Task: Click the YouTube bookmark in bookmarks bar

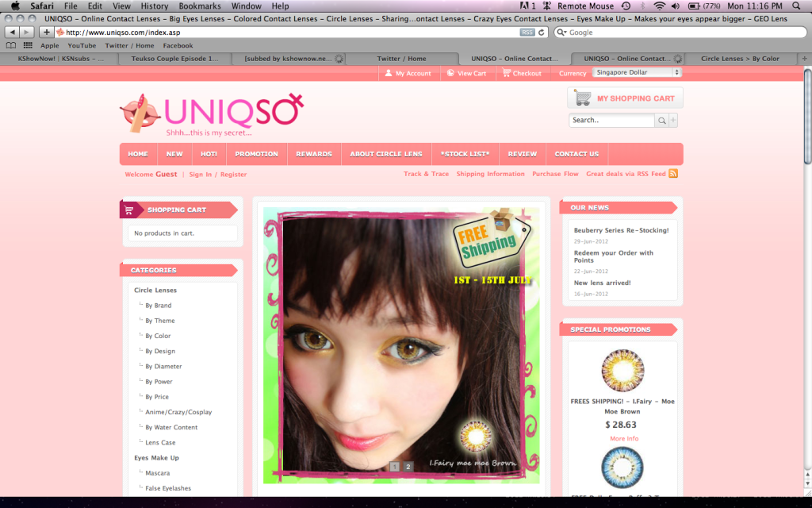Action: (82, 45)
